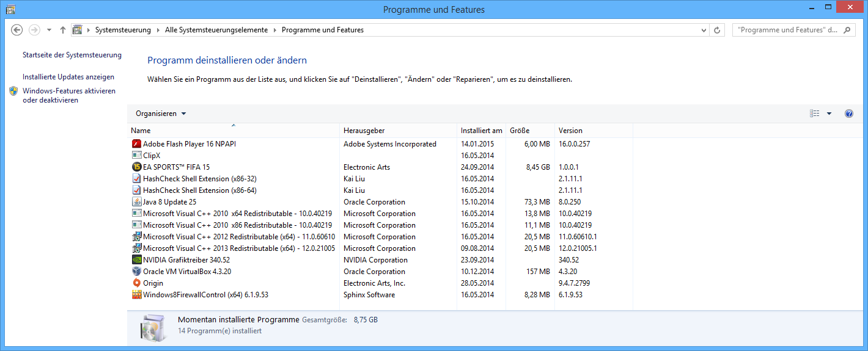Click version 9.4.7.2799 of Origin
Viewport: 868px width, 351px height.
pos(574,283)
